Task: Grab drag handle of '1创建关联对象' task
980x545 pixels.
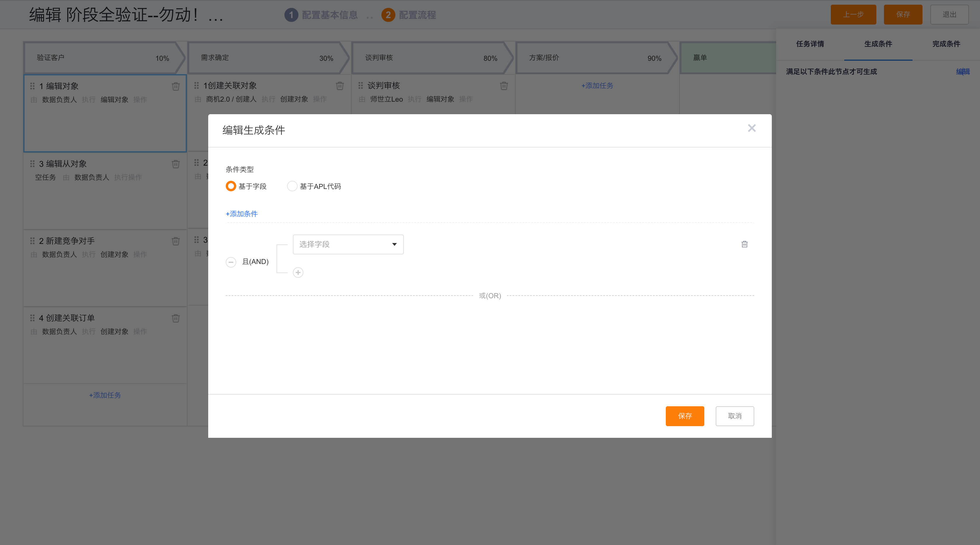Action: tap(196, 86)
